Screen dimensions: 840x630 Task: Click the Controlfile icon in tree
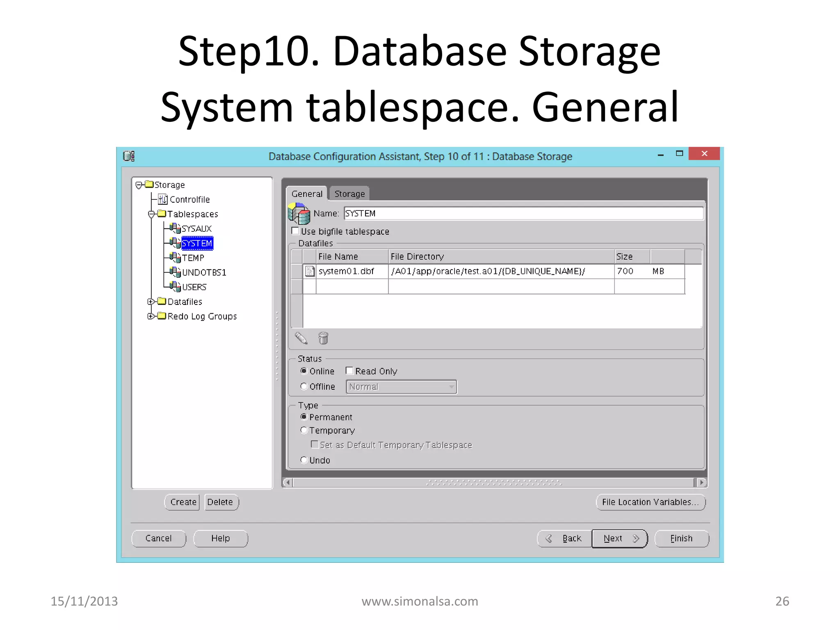click(163, 199)
